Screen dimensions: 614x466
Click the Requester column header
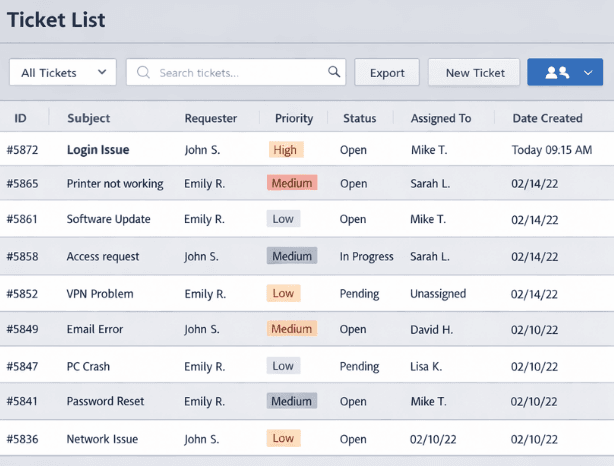[210, 118]
